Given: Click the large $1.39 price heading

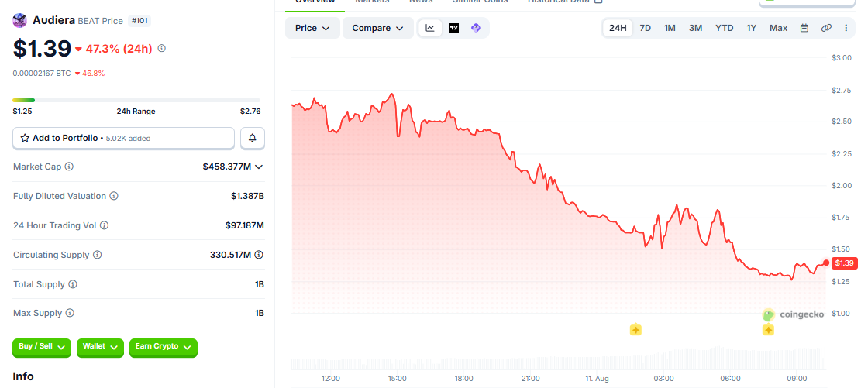Looking at the screenshot, I should pyautogui.click(x=42, y=49).
